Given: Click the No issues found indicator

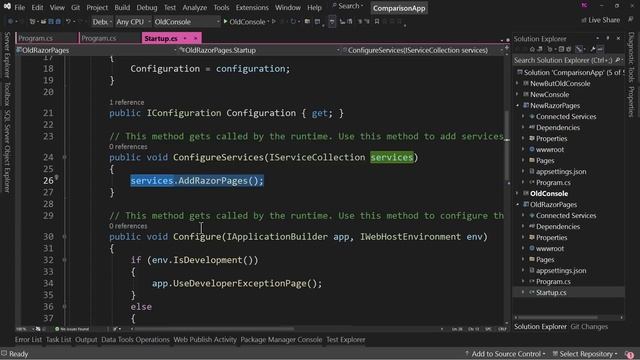Looking at the screenshot, I should (x=72, y=329).
